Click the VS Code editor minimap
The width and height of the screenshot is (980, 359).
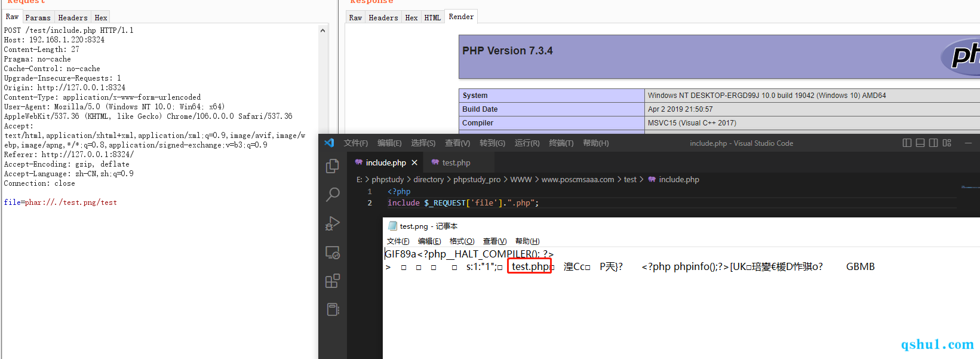coord(970,188)
